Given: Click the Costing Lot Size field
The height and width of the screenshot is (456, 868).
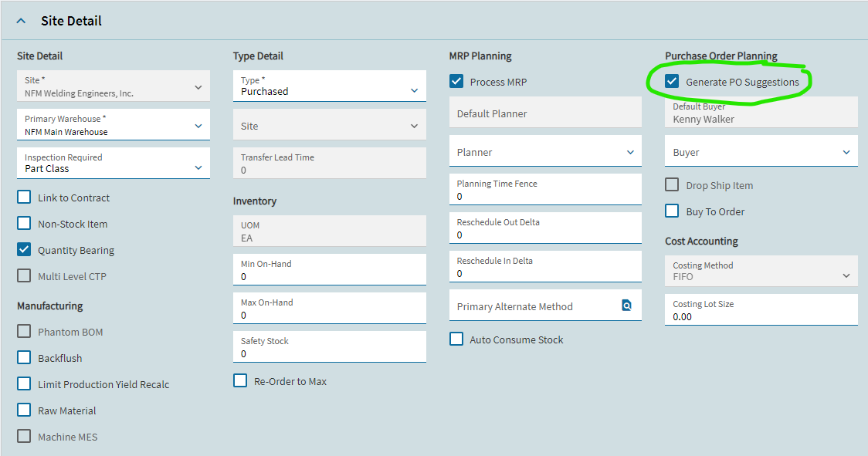Looking at the screenshot, I should (761, 310).
